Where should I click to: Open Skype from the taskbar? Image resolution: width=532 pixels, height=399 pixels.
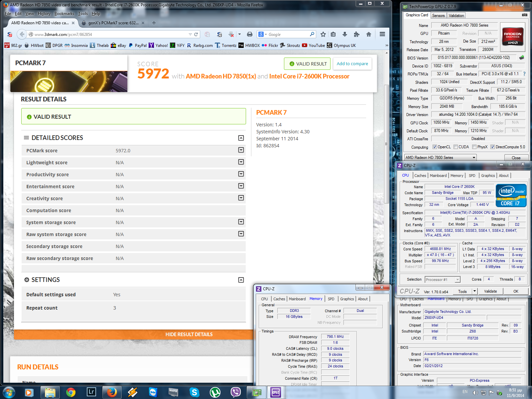click(194, 392)
